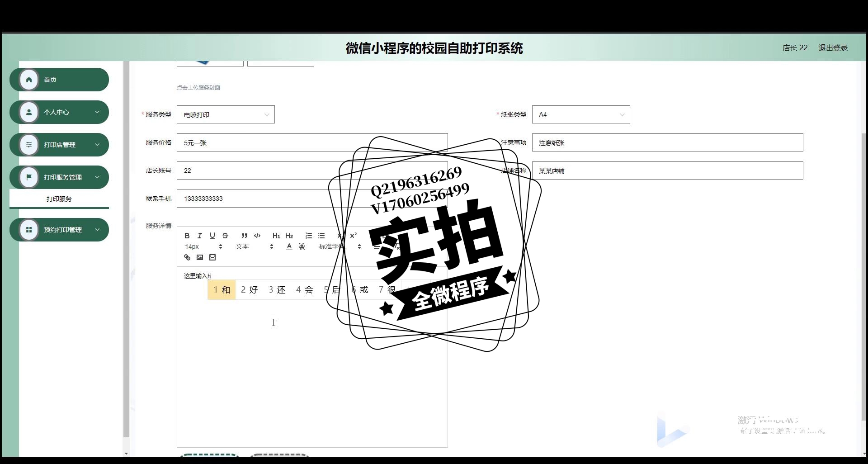Open the text background color picker
The image size is (868, 464).
click(x=302, y=246)
